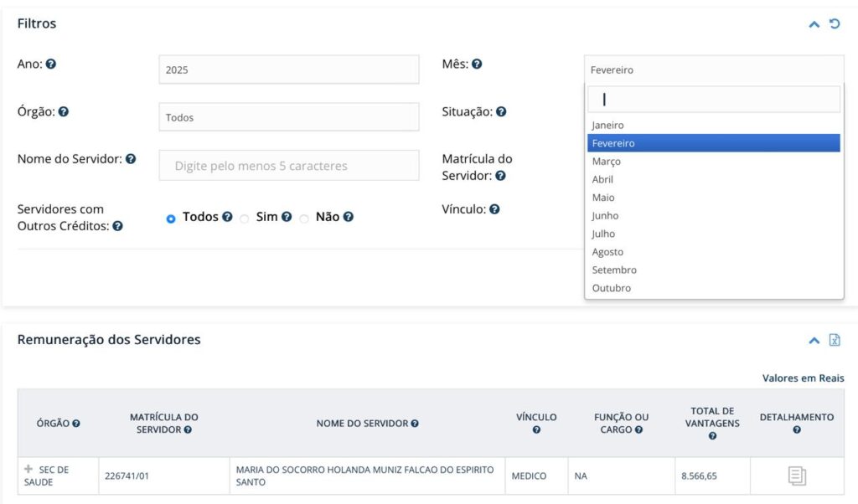Click help icon in Total de Vantagens header
858x504 pixels.
(712, 436)
